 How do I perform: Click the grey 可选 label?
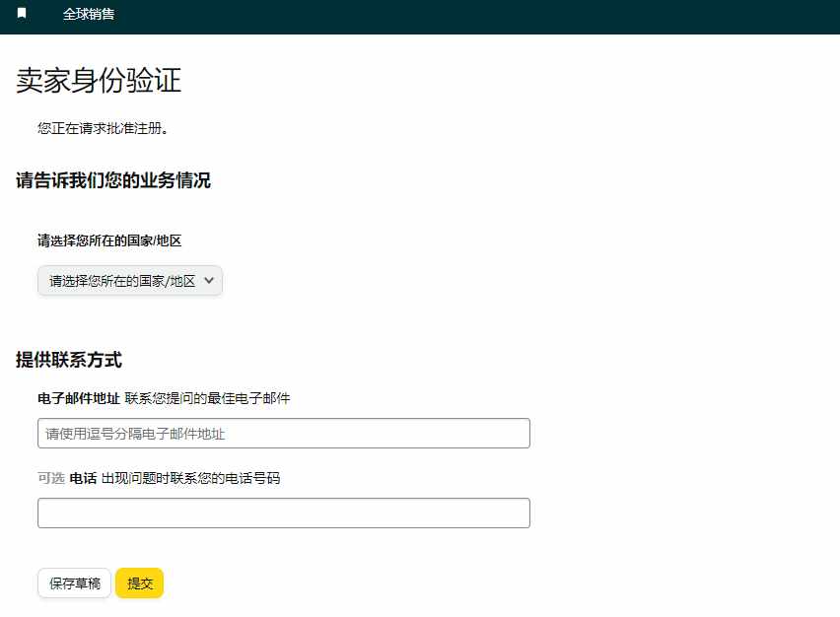point(51,478)
